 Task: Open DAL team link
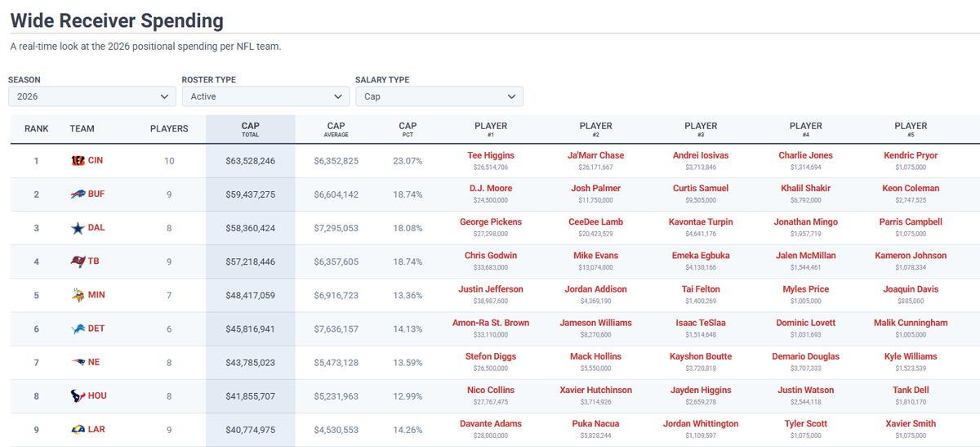(x=96, y=228)
